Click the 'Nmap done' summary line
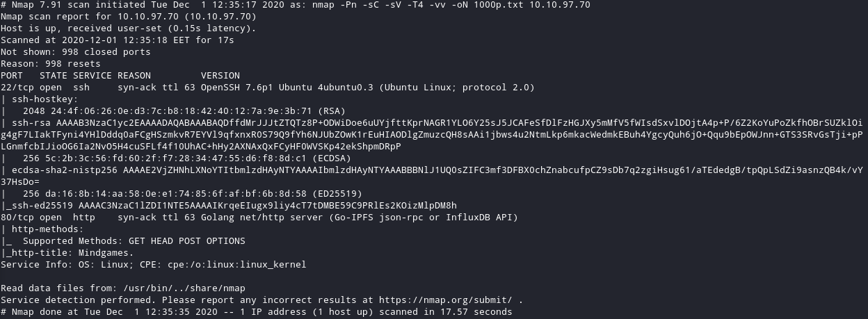The height and width of the screenshot is (319, 868). pos(257,312)
